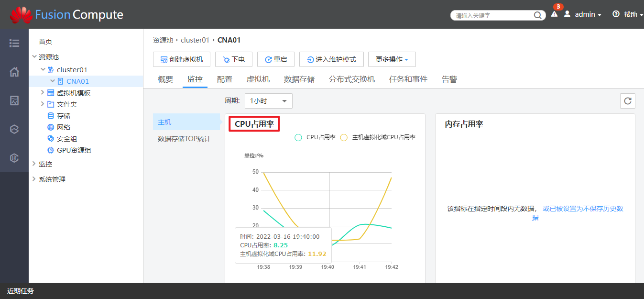
Task: Click the 安全组 shield icon
Action: coord(51,139)
